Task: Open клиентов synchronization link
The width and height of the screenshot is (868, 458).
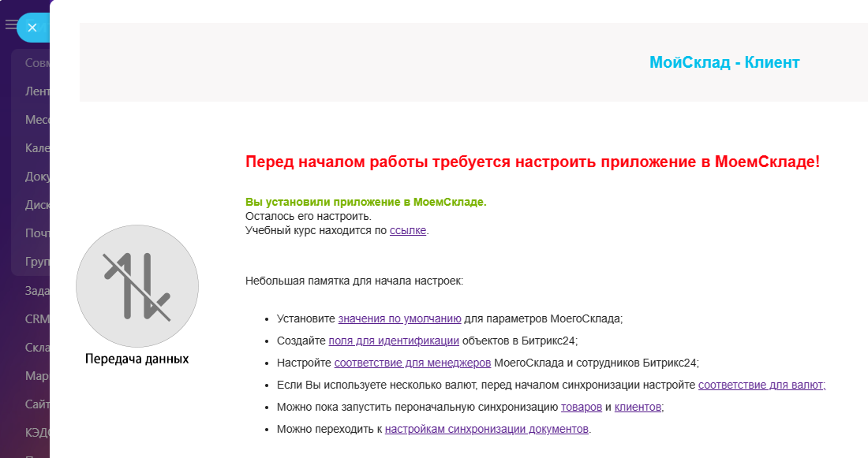Action: 638,407
